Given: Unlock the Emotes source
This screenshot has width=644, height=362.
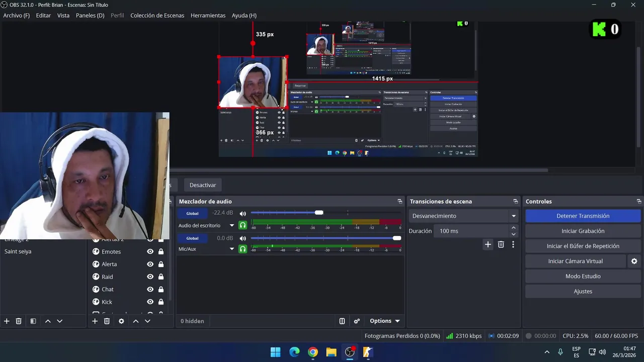Looking at the screenshot, I should 161,251.
